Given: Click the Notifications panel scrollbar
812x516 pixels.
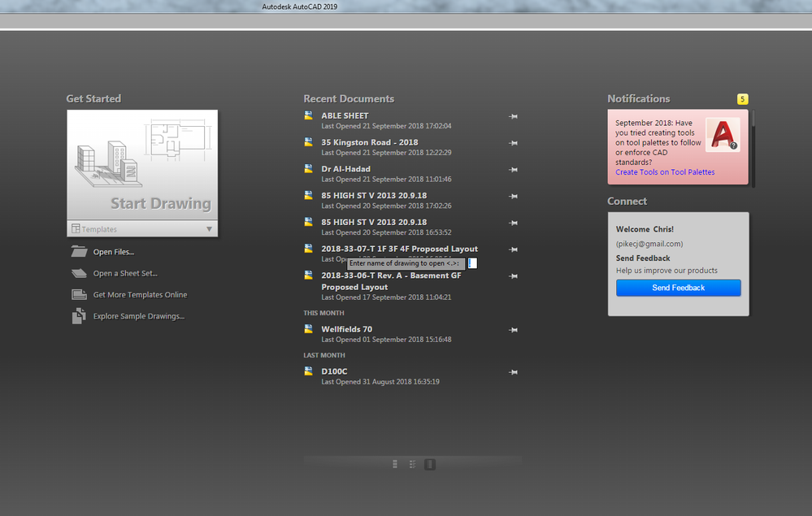Looking at the screenshot, I should pos(753,149).
